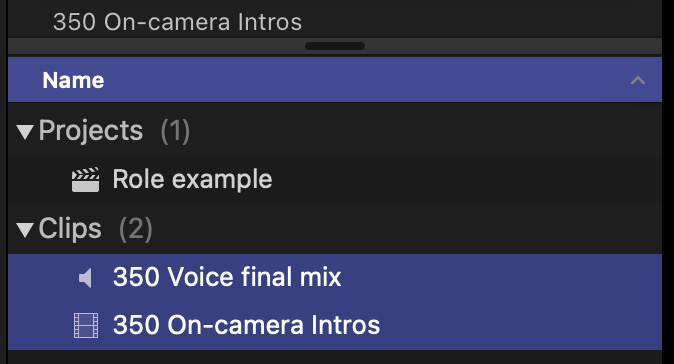Toggle sort order with the Name header chevron
674x364 pixels.
(x=638, y=80)
